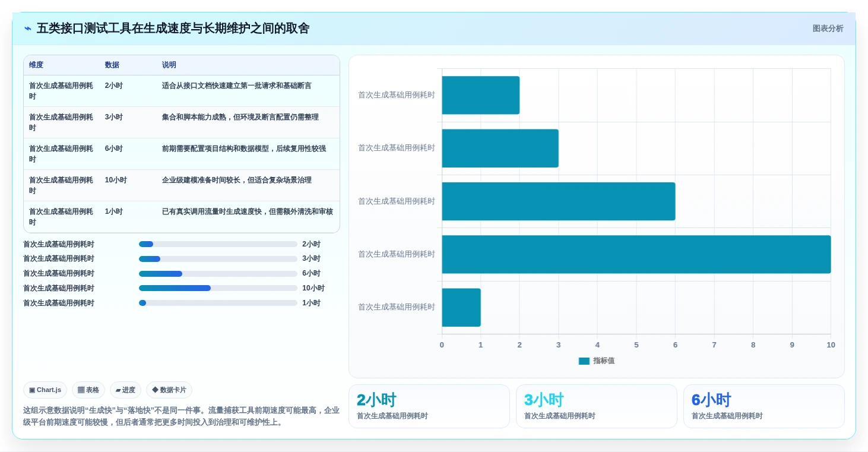Click the progress bar labeled 1小时
Screen dimensions: 868x452
pos(218,303)
